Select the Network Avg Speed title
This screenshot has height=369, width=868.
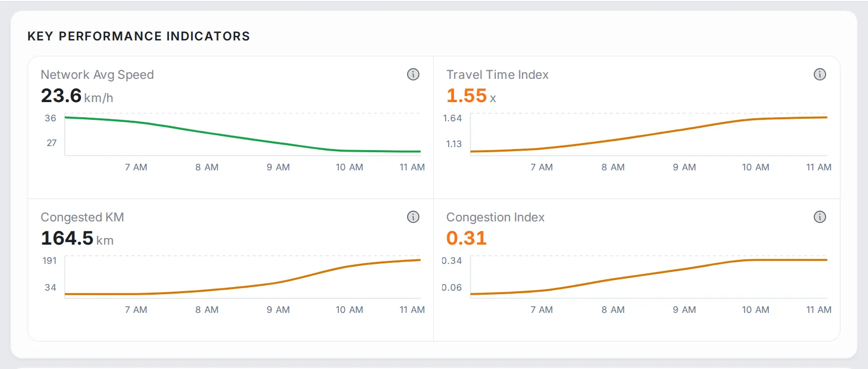(x=97, y=75)
